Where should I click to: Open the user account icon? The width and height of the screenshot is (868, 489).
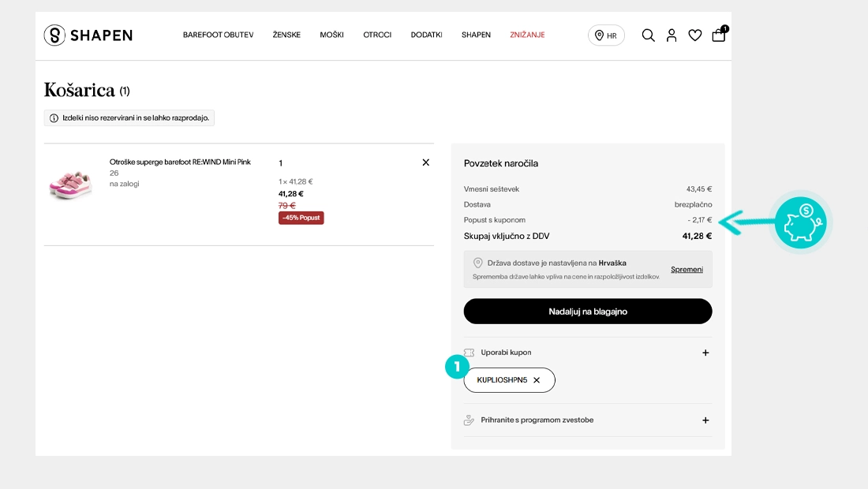point(672,35)
